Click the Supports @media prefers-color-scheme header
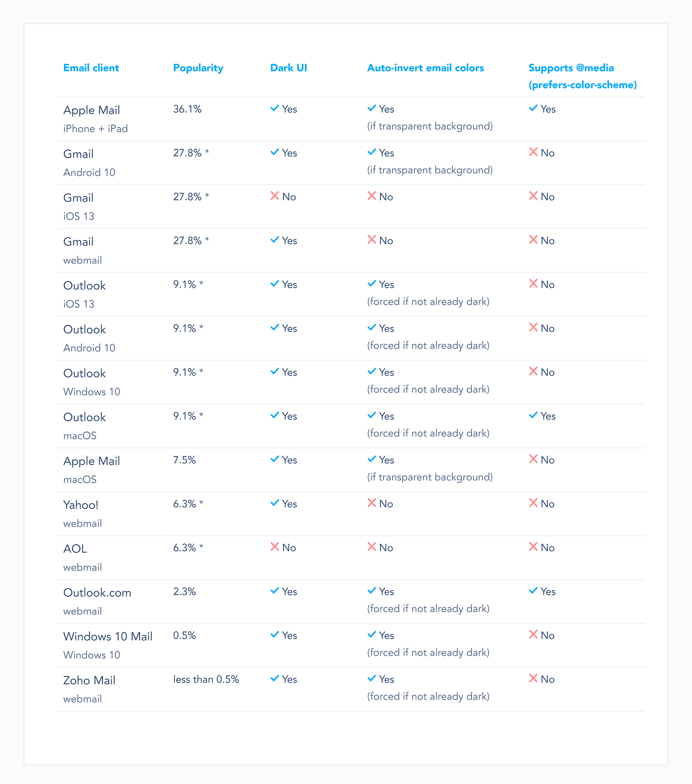Viewport: 692px width, 784px height. tap(583, 76)
